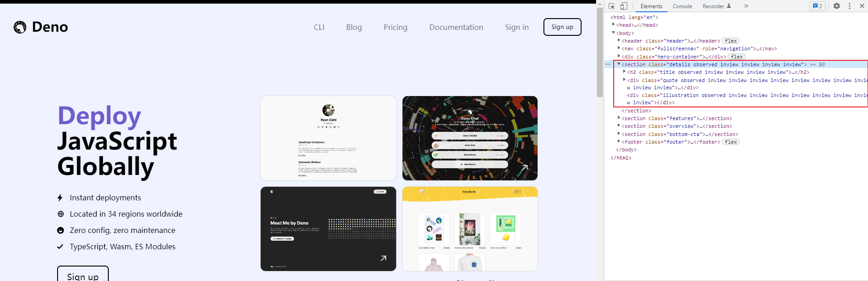
Task: Expand the hero-container div node
Action: coord(619,56)
